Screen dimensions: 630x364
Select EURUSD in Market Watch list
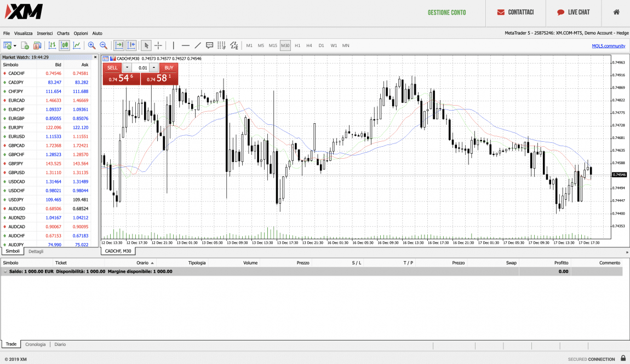pos(16,136)
